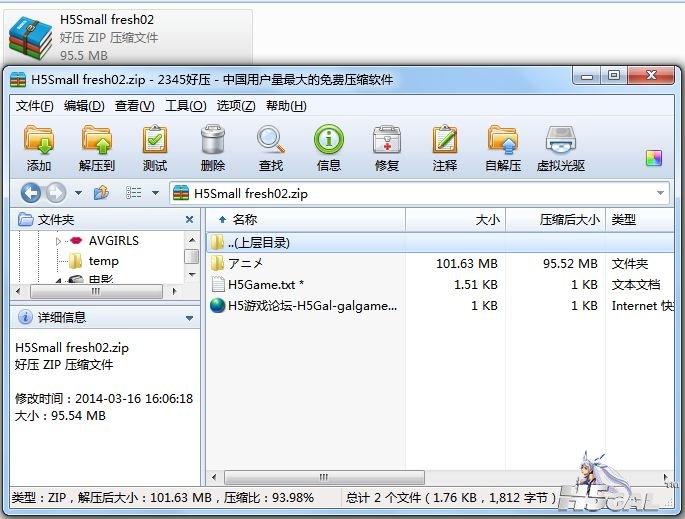Click the 修改时间 2014-03-16 detail line

pos(104,398)
